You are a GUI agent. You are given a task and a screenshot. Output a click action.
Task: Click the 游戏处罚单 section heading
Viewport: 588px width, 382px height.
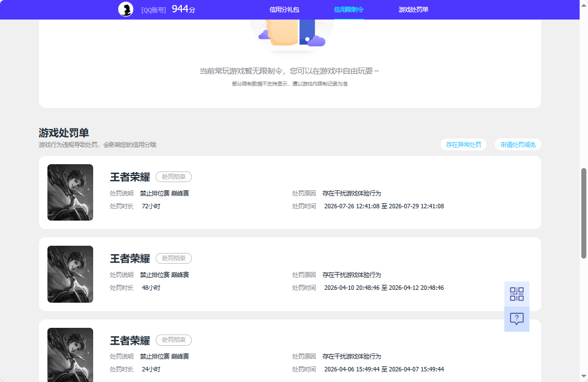pos(64,133)
